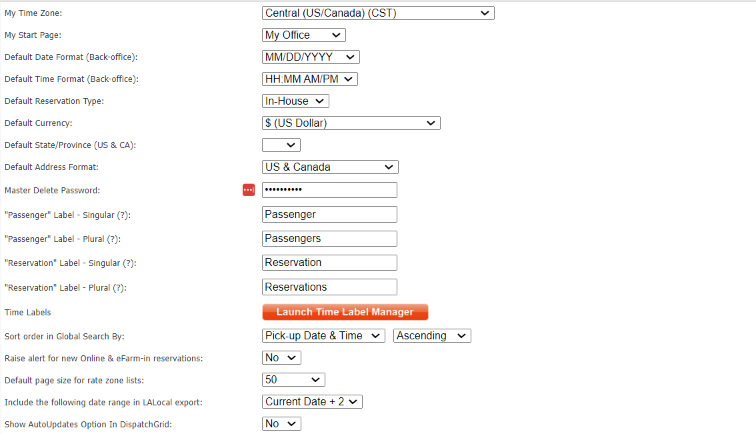This screenshot has width=756, height=434.
Task: Open the My Time Zone dropdown
Action: (378, 13)
